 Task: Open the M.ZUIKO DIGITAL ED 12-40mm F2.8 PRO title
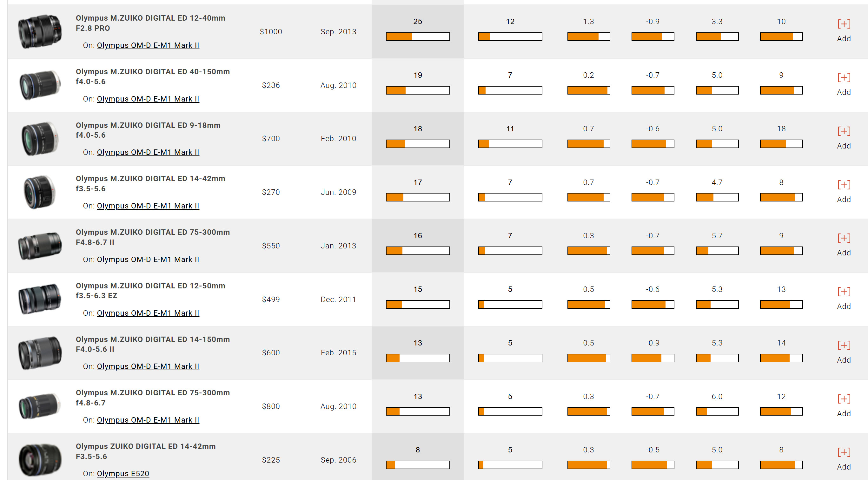[x=150, y=23]
